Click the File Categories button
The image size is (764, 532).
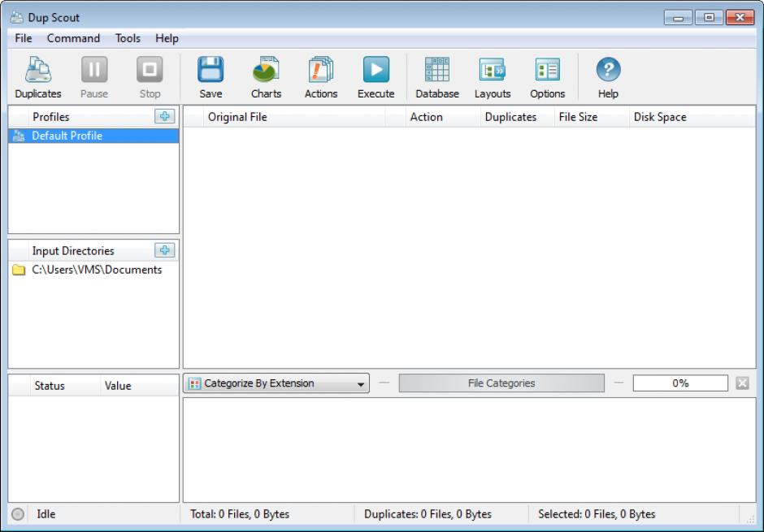(x=501, y=383)
